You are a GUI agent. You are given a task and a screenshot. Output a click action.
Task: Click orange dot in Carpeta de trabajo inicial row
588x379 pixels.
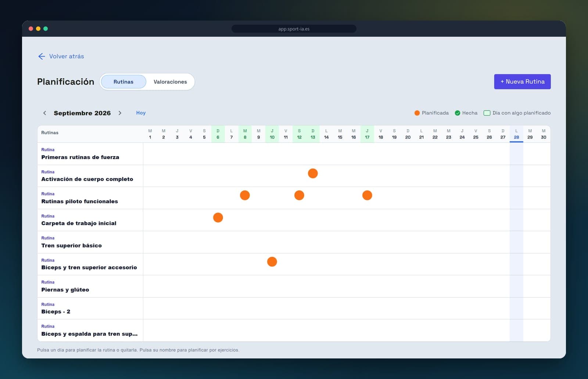[218, 217]
